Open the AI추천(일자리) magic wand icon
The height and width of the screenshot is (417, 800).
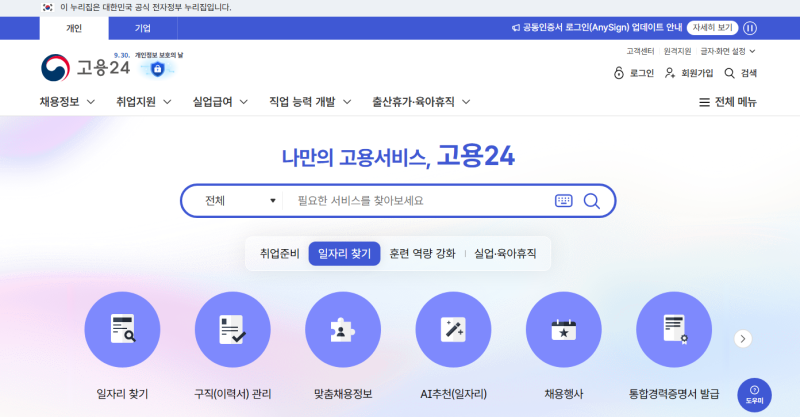click(453, 329)
